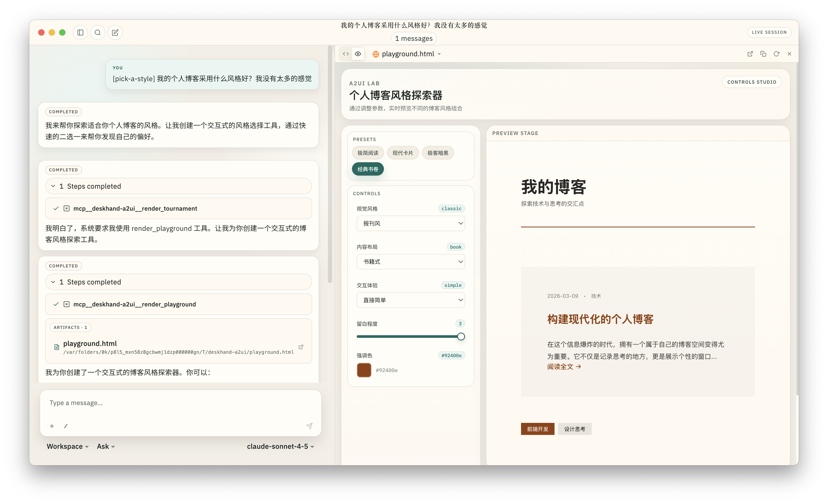Select the 极客暗黑 preset chip
Image resolution: width=828 pixels, height=504 pixels.
click(438, 153)
